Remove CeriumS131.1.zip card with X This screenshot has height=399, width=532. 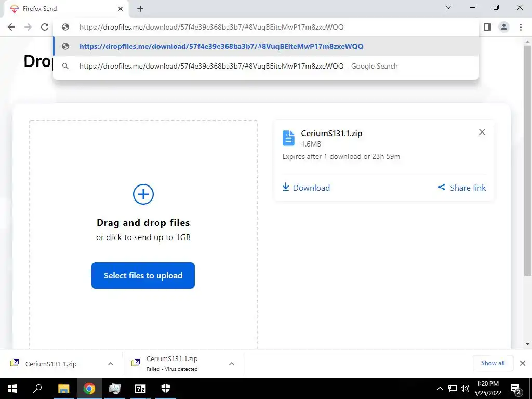482,132
